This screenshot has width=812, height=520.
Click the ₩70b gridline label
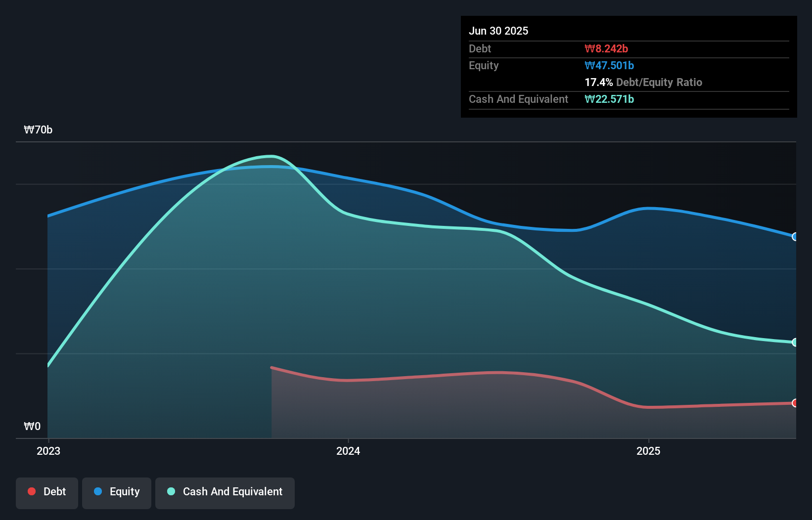point(38,130)
